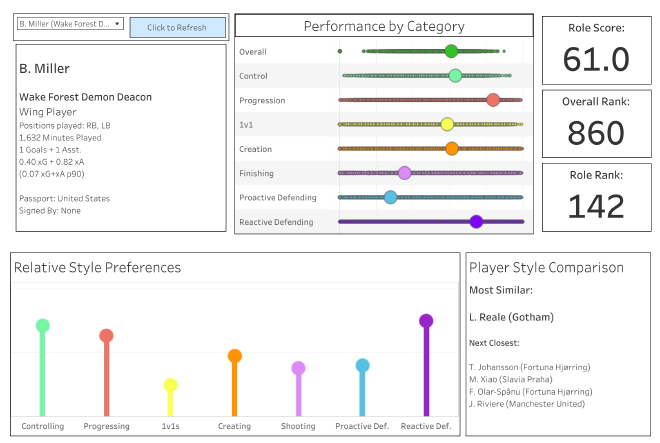Click the Controlling lollipop top dot
The height and width of the screenshot is (443, 660).
(42, 325)
